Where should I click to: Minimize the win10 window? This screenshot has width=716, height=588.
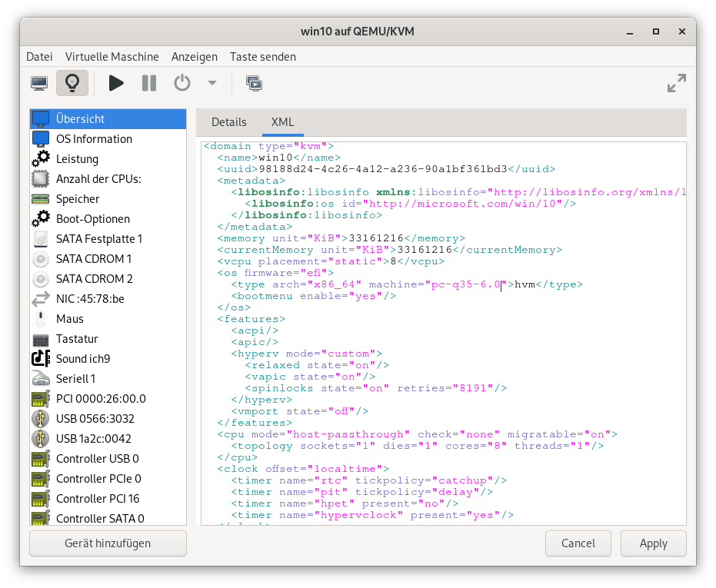tap(630, 32)
